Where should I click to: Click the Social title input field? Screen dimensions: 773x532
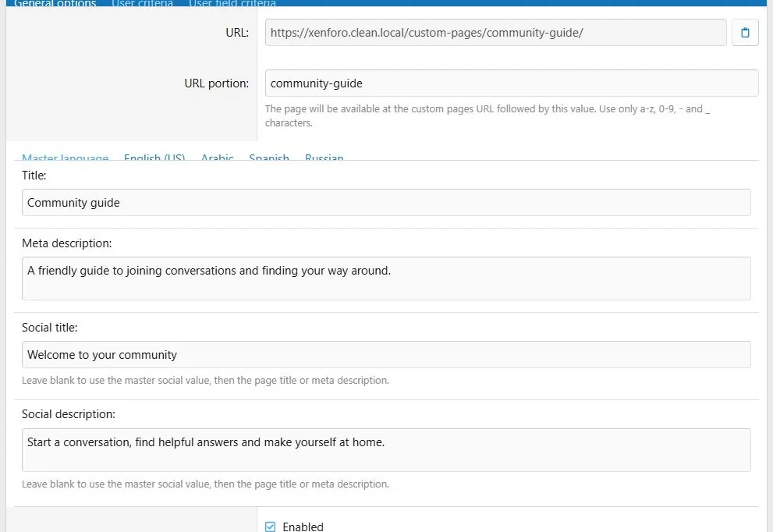[x=386, y=354]
